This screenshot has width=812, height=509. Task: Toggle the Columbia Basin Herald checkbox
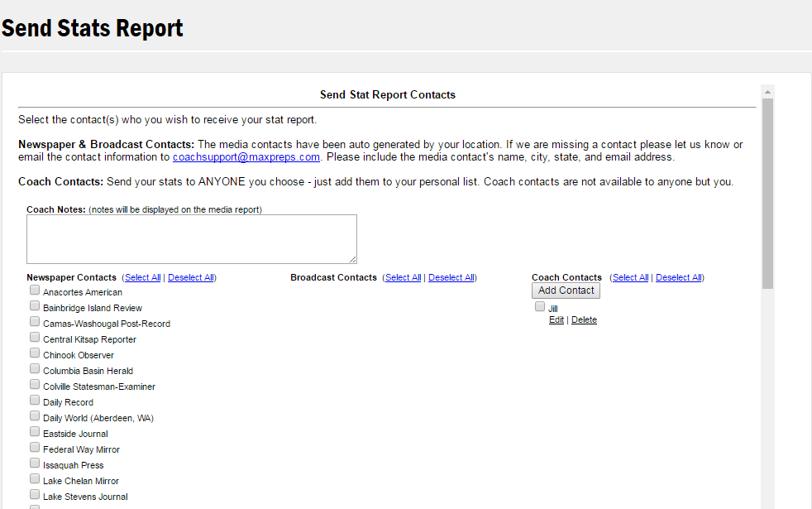pos(35,369)
